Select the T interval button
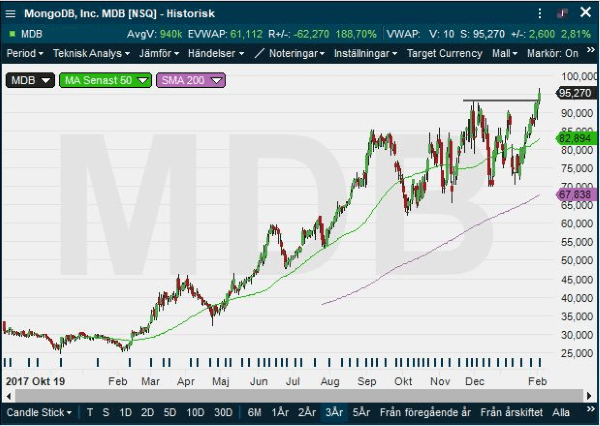Image resolution: width=600 pixels, height=426 pixels. pos(90,413)
